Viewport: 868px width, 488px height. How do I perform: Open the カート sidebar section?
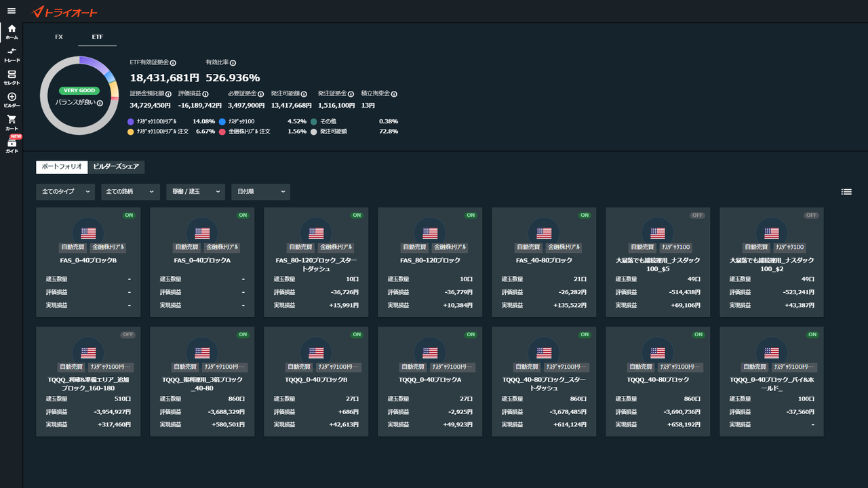(12, 123)
